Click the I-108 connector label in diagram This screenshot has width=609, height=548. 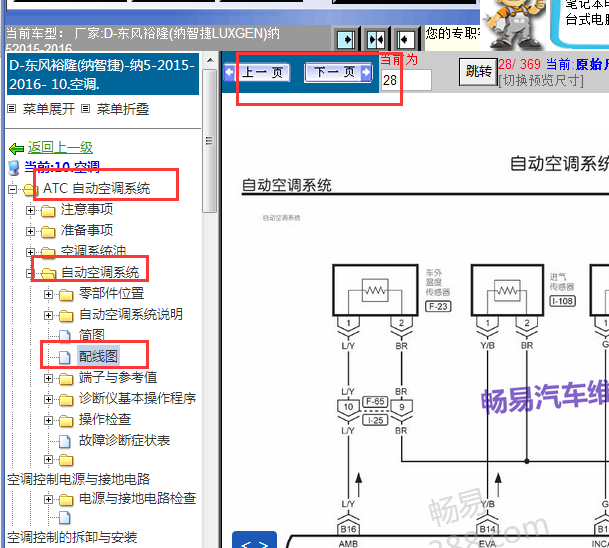[x=562, y=301]
